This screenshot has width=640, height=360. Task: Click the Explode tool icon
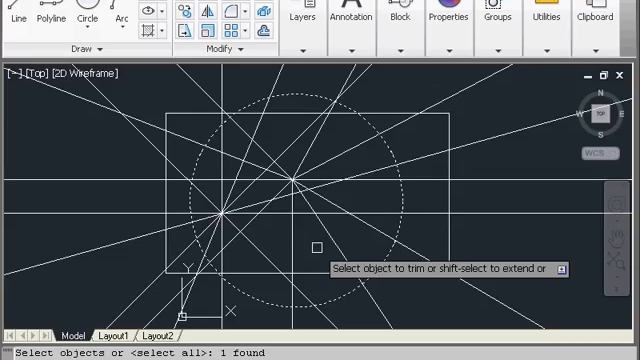264,11
